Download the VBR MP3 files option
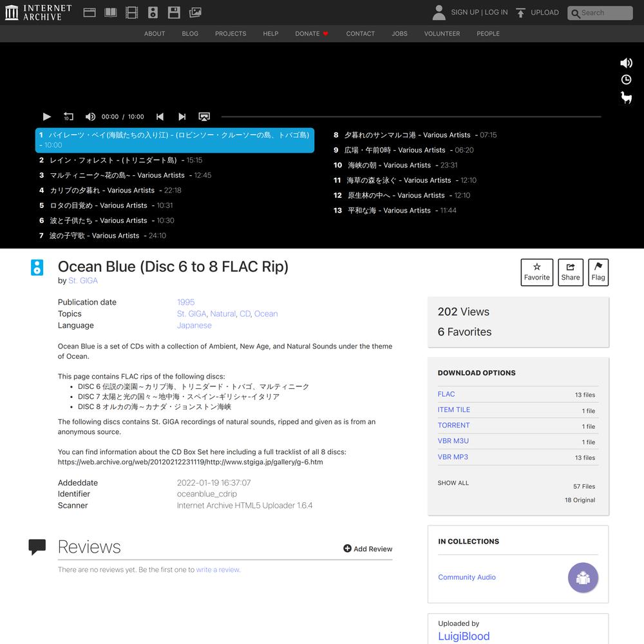Viewport: 644px width, 644px height. [453, 457]
